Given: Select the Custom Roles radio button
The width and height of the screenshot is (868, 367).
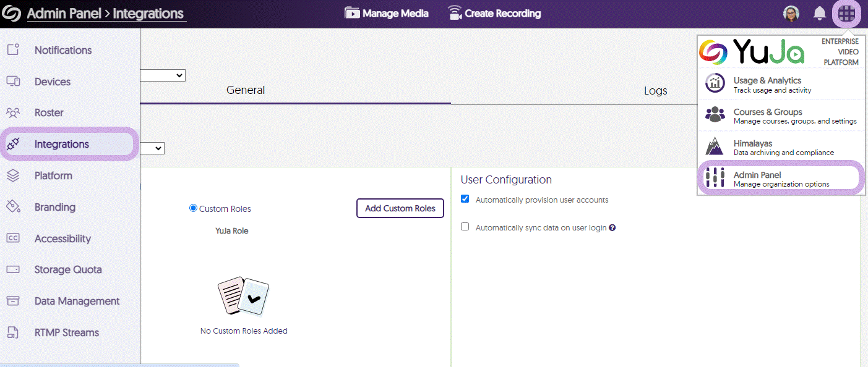Looking at the screenshot, I should coord(193,208).
